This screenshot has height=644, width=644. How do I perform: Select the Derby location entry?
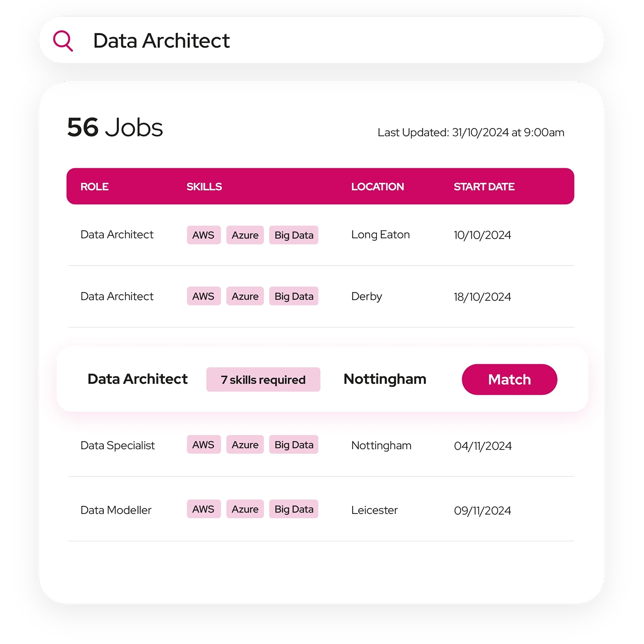point(367,297)
